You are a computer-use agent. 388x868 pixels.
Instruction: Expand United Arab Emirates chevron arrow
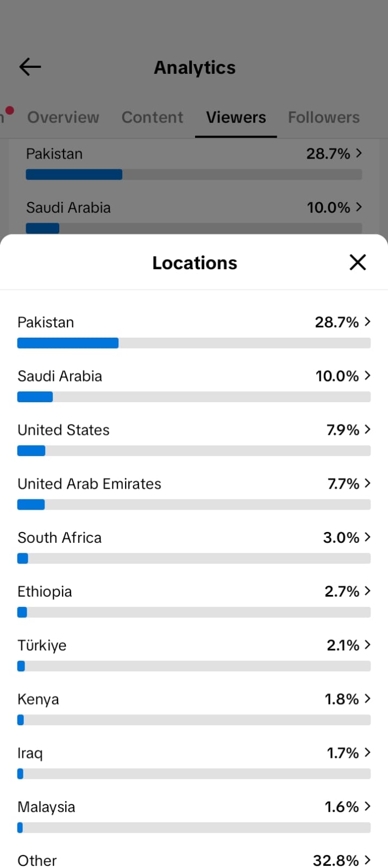[368, 483]
